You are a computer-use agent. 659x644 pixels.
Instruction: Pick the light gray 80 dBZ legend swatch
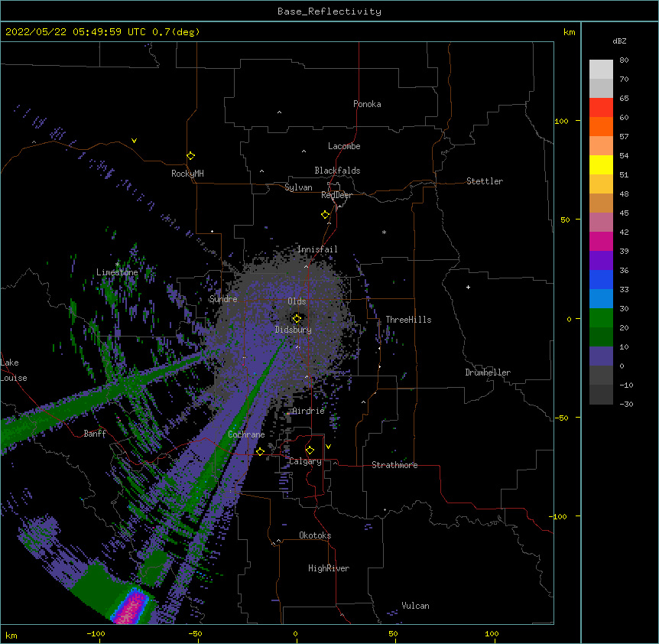click(x=601, y=70)
